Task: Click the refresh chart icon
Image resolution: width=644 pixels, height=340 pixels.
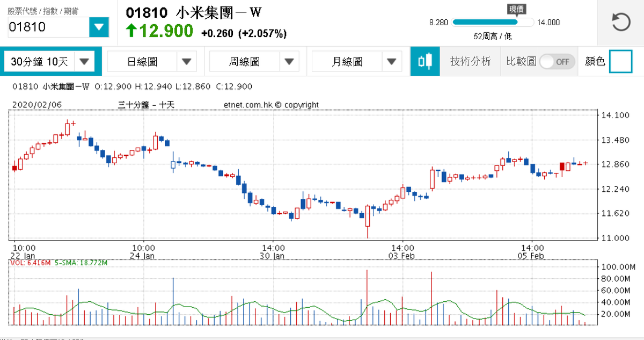Action: tap(621, 23)
